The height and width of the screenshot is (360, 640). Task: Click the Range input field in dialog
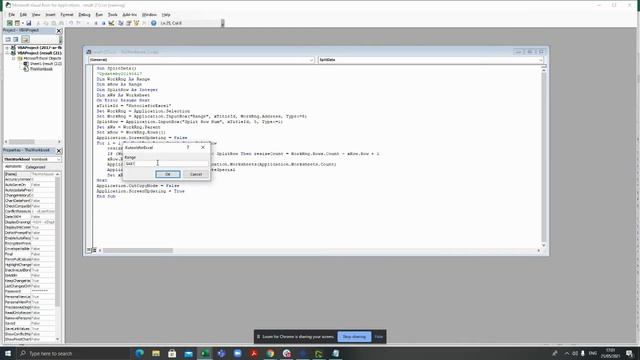166,164
